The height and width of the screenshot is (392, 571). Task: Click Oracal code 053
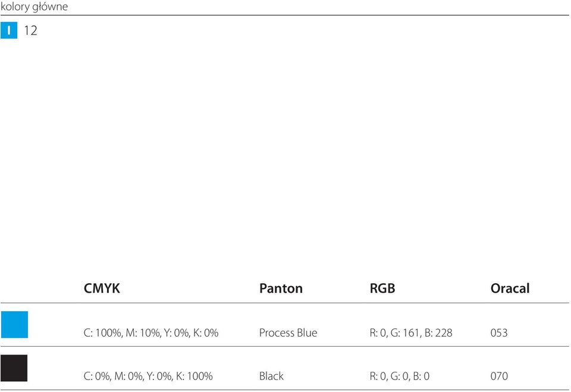coord(499,333)
